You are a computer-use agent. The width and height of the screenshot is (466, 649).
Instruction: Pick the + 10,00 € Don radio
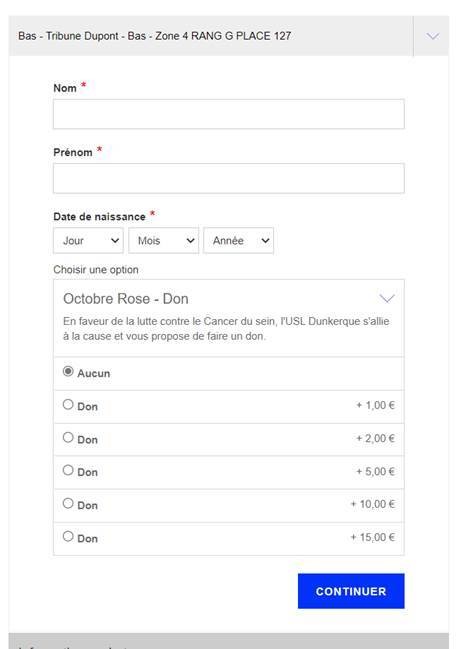pos(68,503)
